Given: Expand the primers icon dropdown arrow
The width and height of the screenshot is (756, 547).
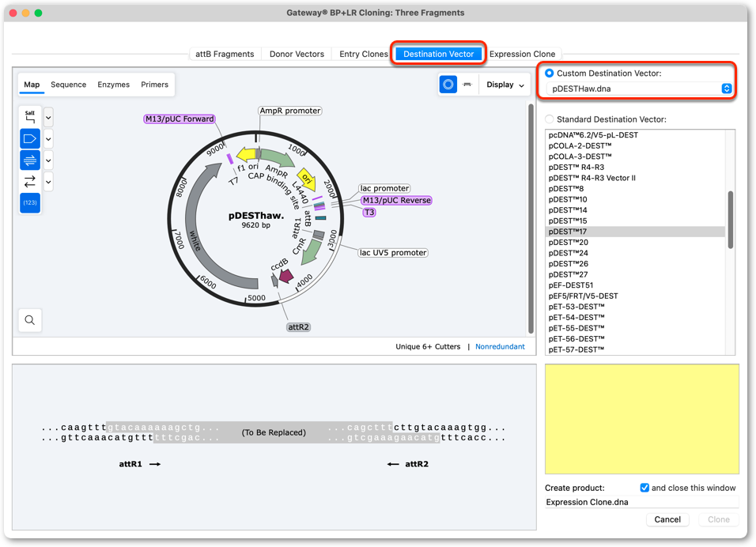Looking at the screenshot, I should 48,160.
